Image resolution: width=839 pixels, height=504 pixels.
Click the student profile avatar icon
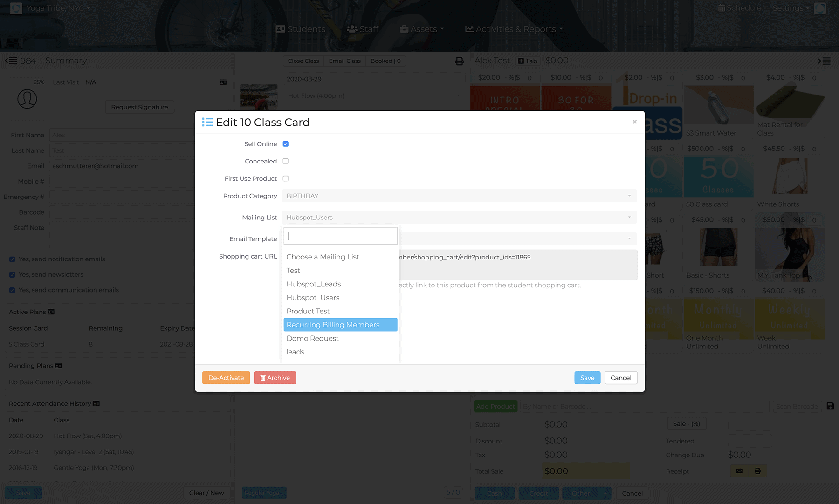coord(27,99)
